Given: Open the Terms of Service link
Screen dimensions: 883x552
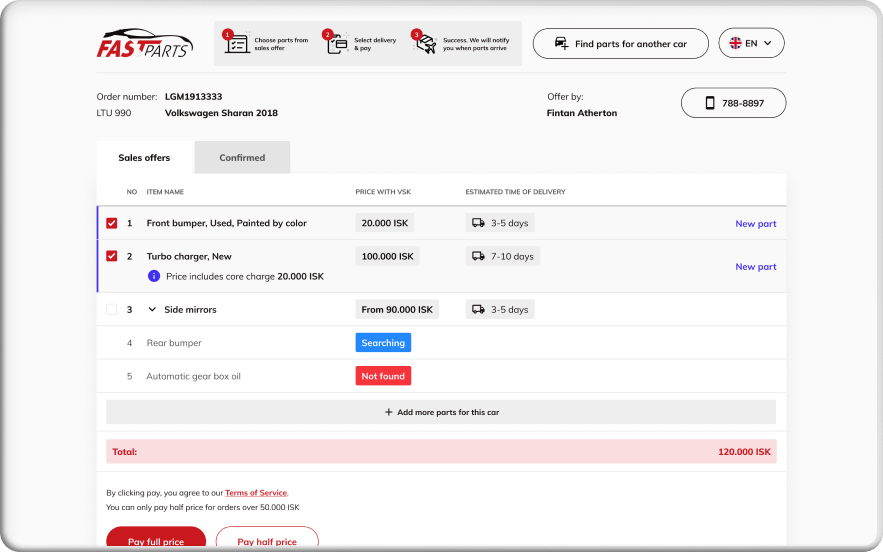Looking at the screenshot, I should point(256,493).
